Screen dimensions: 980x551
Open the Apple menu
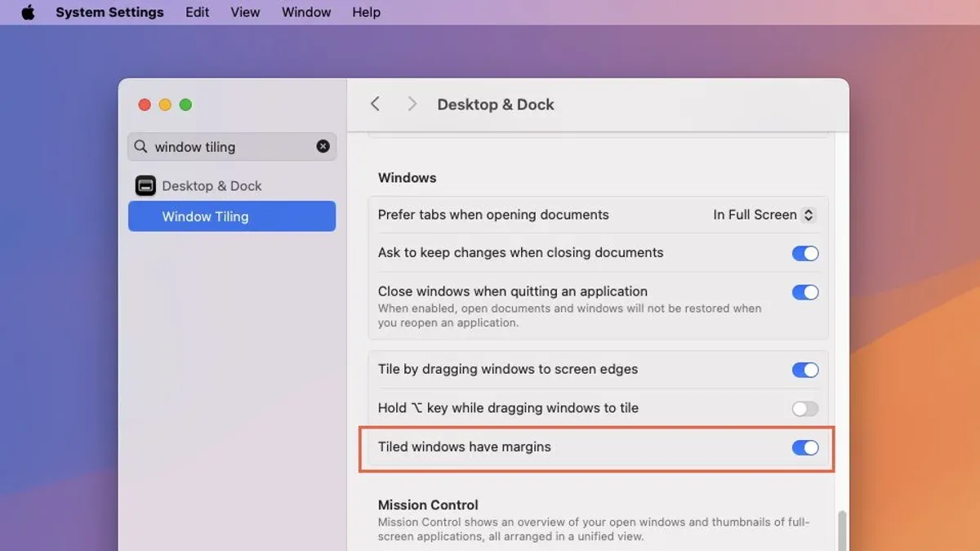29,12
